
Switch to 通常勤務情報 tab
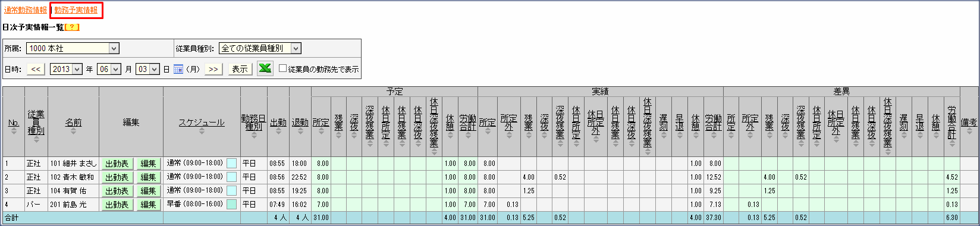[26, 10]
